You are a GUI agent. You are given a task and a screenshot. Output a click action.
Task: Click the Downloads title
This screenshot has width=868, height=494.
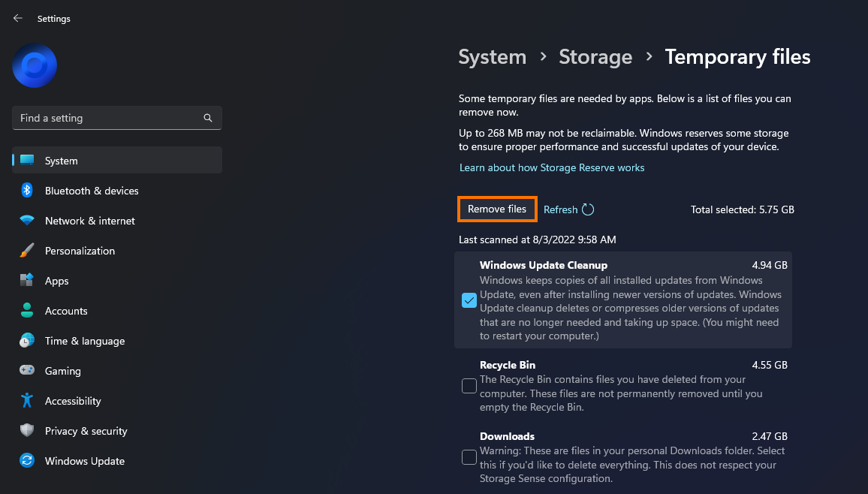pos(507,436)
